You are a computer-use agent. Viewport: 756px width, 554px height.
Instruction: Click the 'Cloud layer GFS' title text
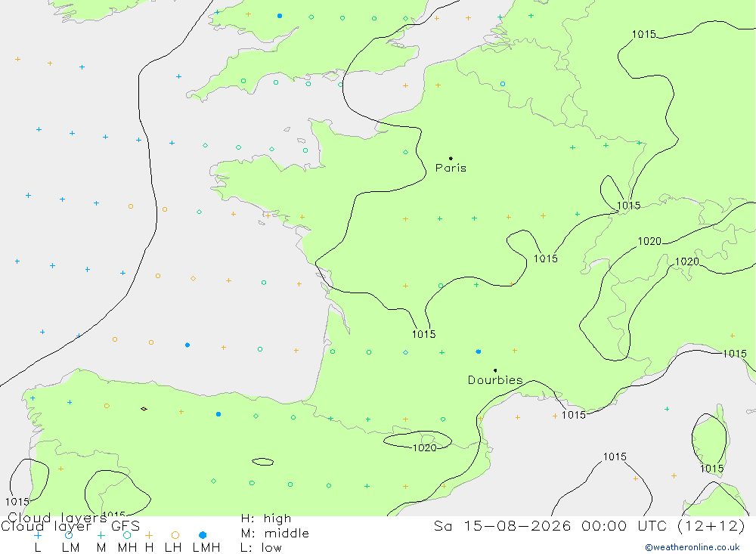point(70,526)
